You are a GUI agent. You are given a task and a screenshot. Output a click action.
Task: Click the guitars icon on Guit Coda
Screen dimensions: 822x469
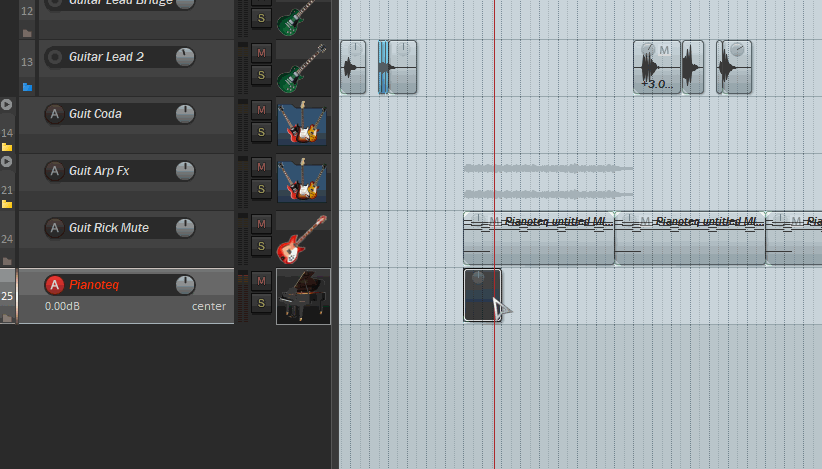pyautogui.click(x=302, y=123)
